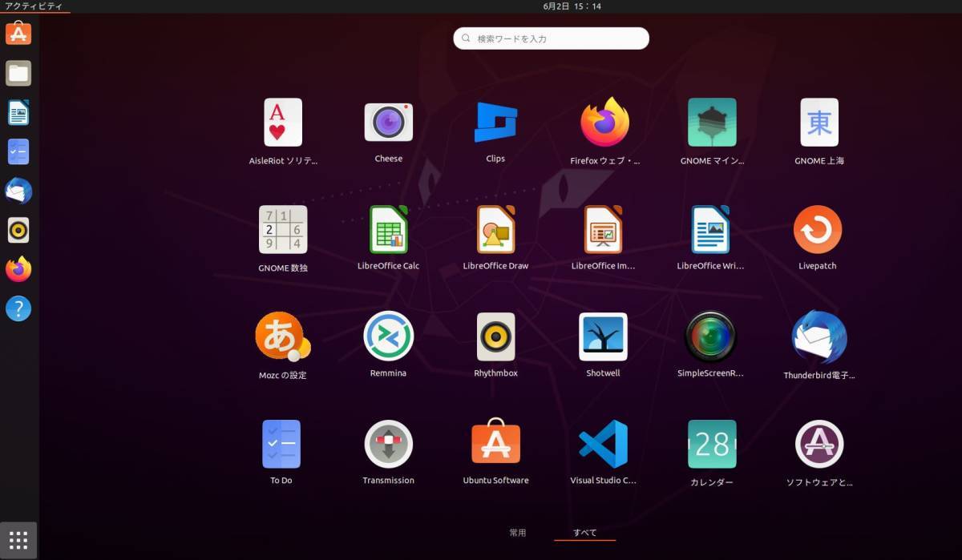Launch AisleRiot Solitaire from the app grid

[283, 123]
